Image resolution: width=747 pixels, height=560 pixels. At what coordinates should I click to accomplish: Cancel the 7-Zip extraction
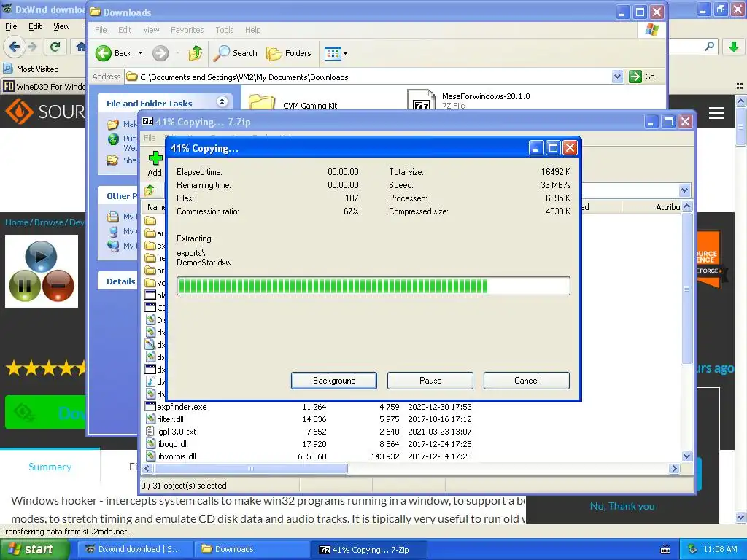pyautogui.click(x=527, y=381)
